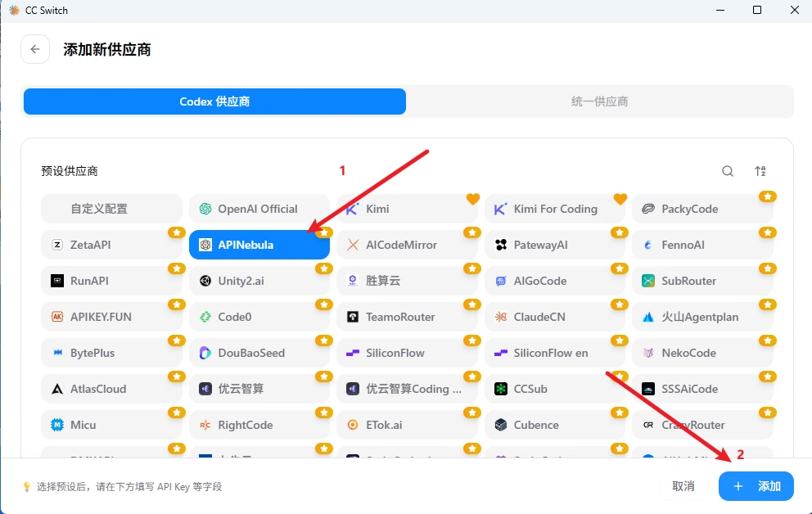Choose the AtlasCloud provider
812x514 pixels.
click(x=111, y=389)
